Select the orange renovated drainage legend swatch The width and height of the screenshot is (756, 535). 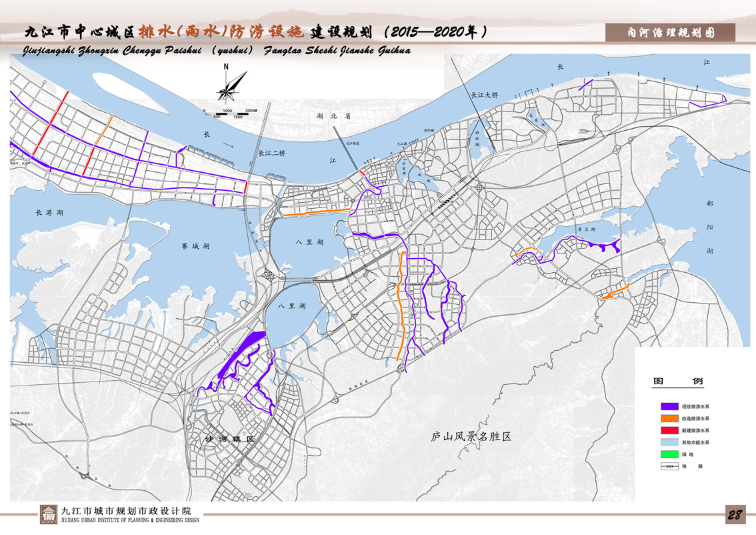coord(669,418)
